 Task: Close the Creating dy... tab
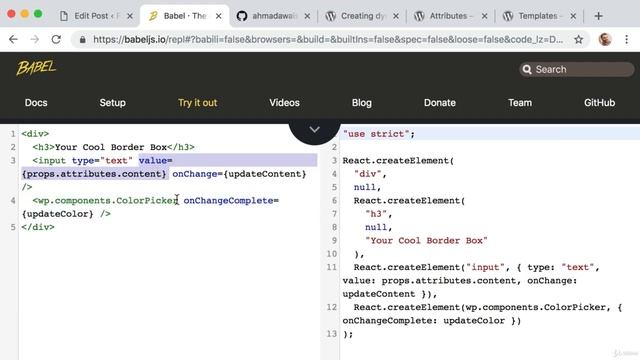pyautogui.click(x=396, y=16)
